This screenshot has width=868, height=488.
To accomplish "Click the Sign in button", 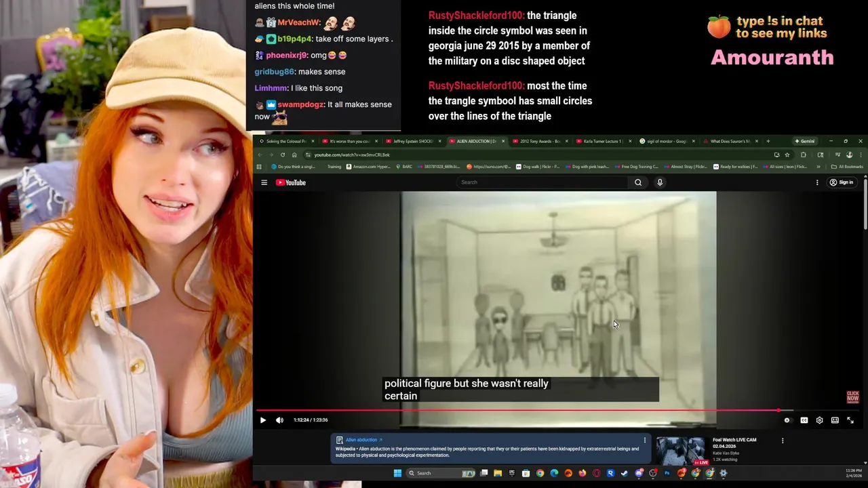I will [x=842, y=182].
